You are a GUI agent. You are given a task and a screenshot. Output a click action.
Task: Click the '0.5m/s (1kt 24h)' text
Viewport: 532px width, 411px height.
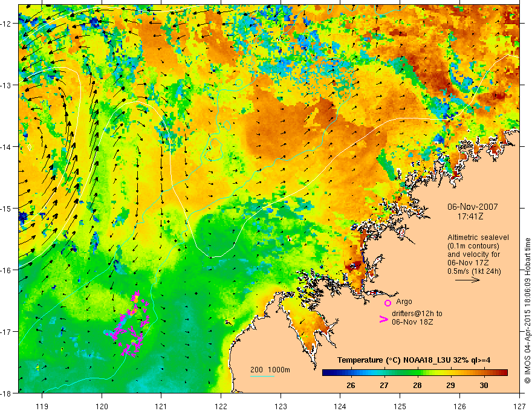click(x=474, y=271)
